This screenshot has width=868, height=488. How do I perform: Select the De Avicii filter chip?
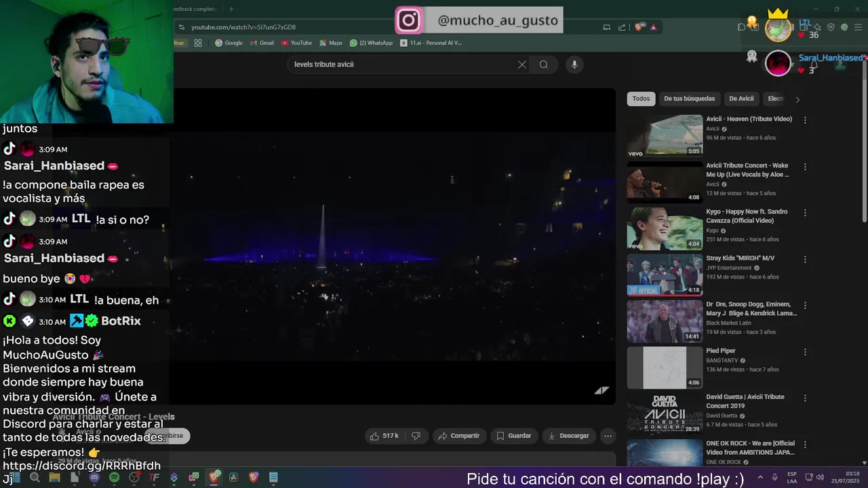tap(741, 99)
